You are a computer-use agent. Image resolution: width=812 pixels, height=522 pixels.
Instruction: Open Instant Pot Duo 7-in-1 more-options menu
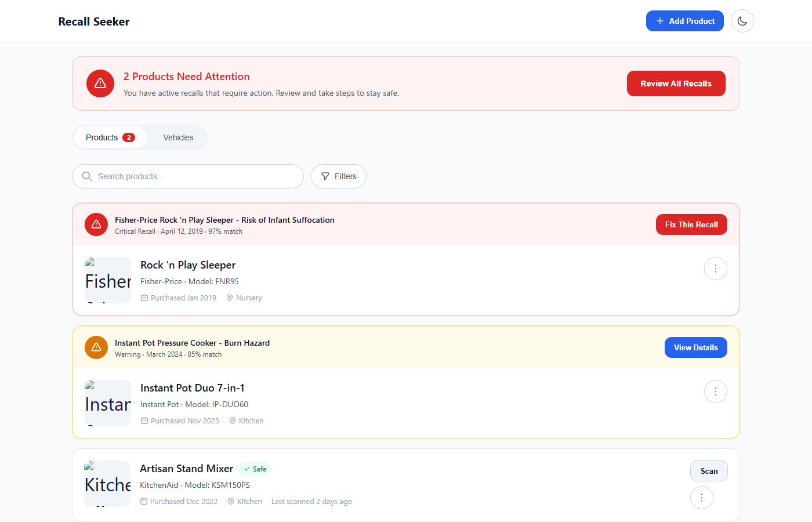click(716, 391)
